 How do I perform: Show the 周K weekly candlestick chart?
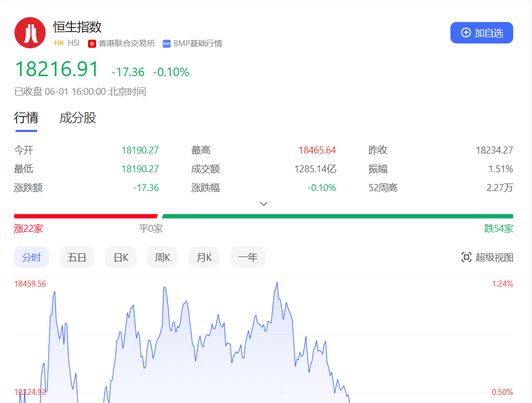(x=162, y=257)
